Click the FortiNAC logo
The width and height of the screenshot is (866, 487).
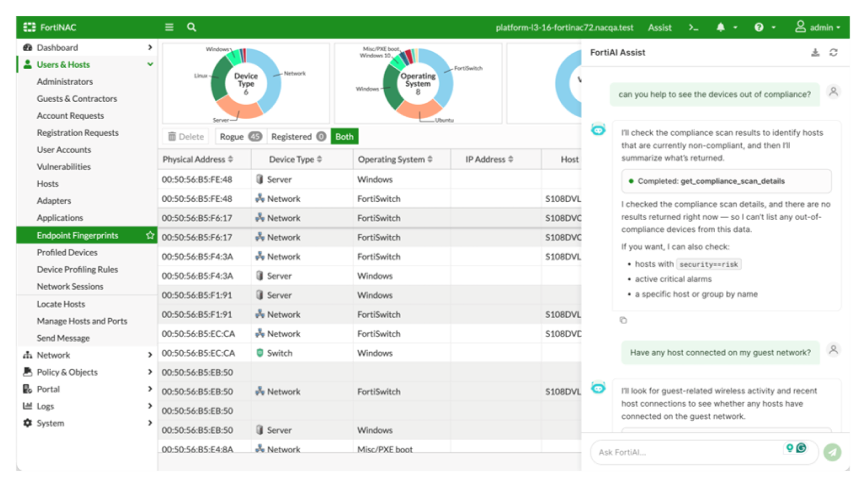point(50,27)
